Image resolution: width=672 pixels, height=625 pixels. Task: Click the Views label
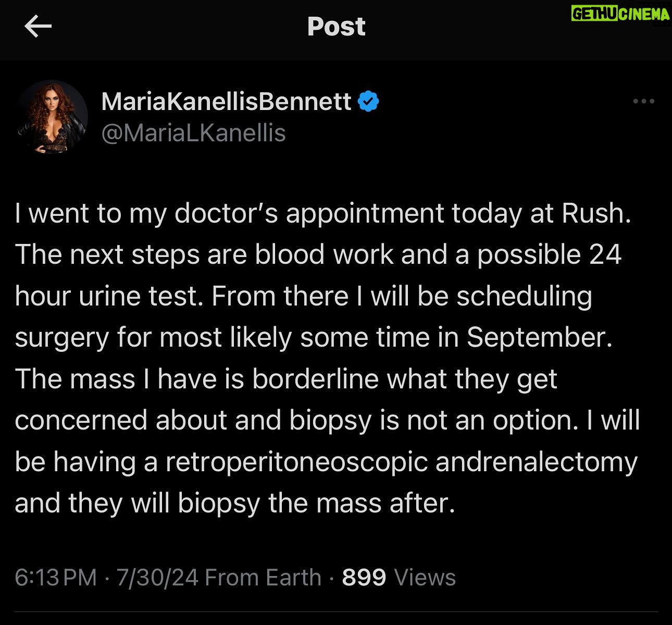pyautogui.click(x=425, y=578)
